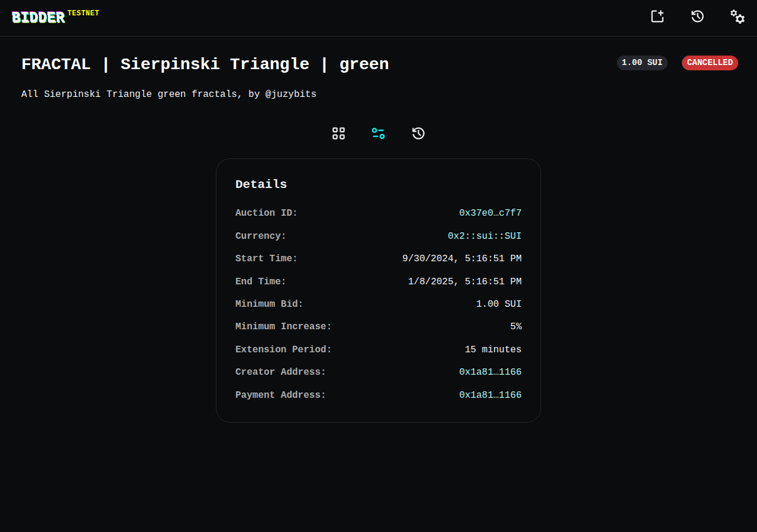Click the Extension Period: label
The height and width of the screenshot is (532, 757).
tap(284, 349)
